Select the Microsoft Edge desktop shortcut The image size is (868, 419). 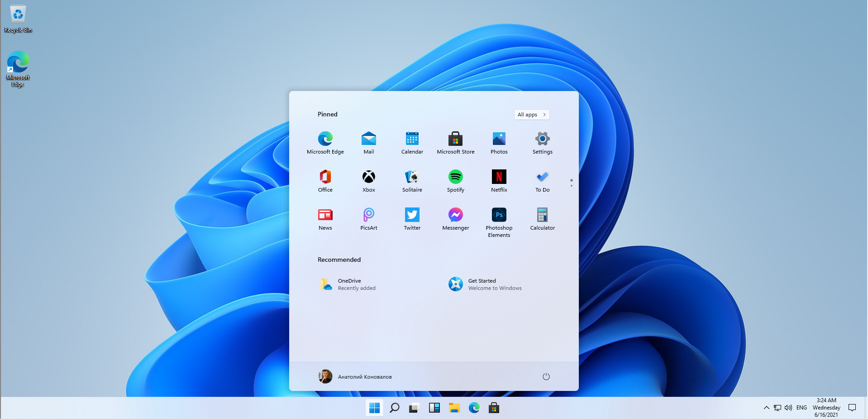point(18,69)
